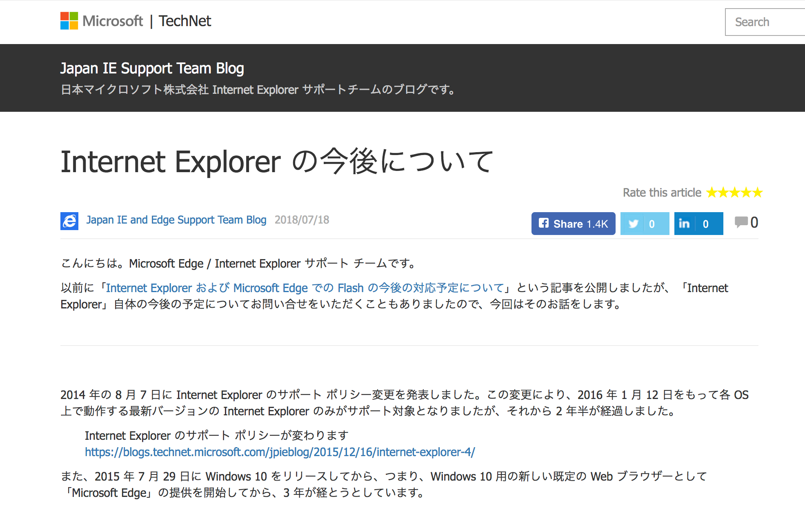Click paragraph starting 'また、2015 年 7 月 29 日に'
Screen dimensions: 805x532
click(x=384, y=484)
